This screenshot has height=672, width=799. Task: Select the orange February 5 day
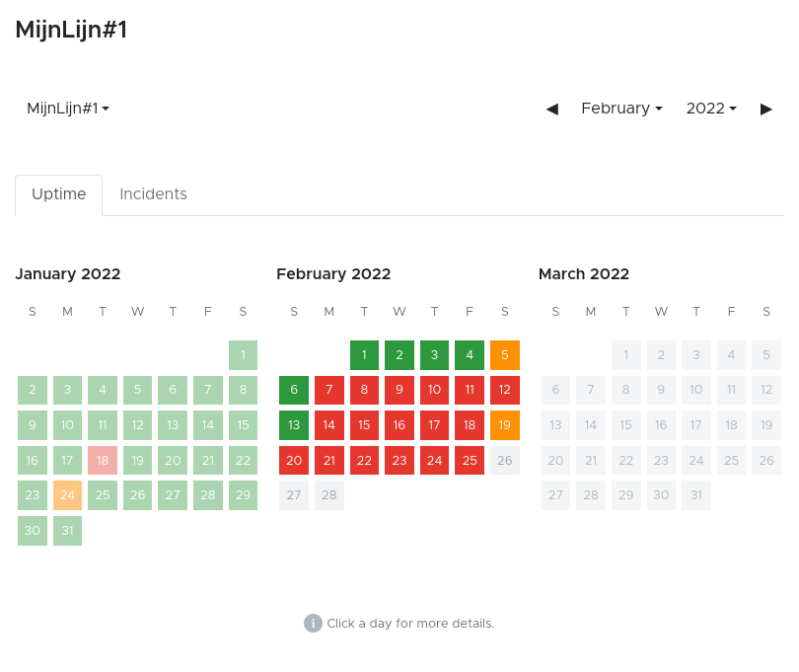(x=505, y=355)
